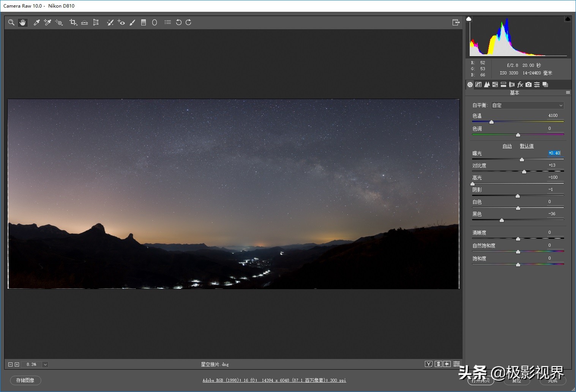This screenshot has height=392, width=576.
Task: Toggle shadow clipping warning in histogram
Action: point(469,19)
